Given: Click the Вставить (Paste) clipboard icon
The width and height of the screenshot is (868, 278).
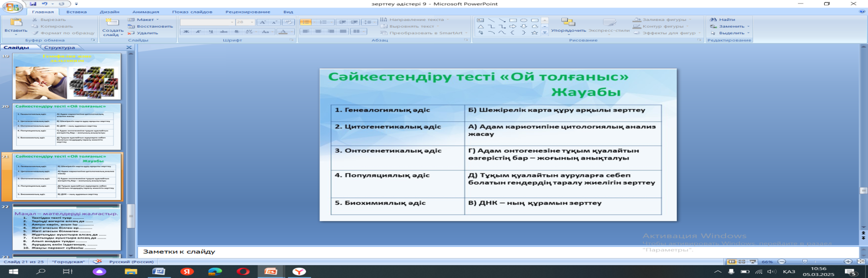Looking at the screenshot, I should click(x=16, y=23).
